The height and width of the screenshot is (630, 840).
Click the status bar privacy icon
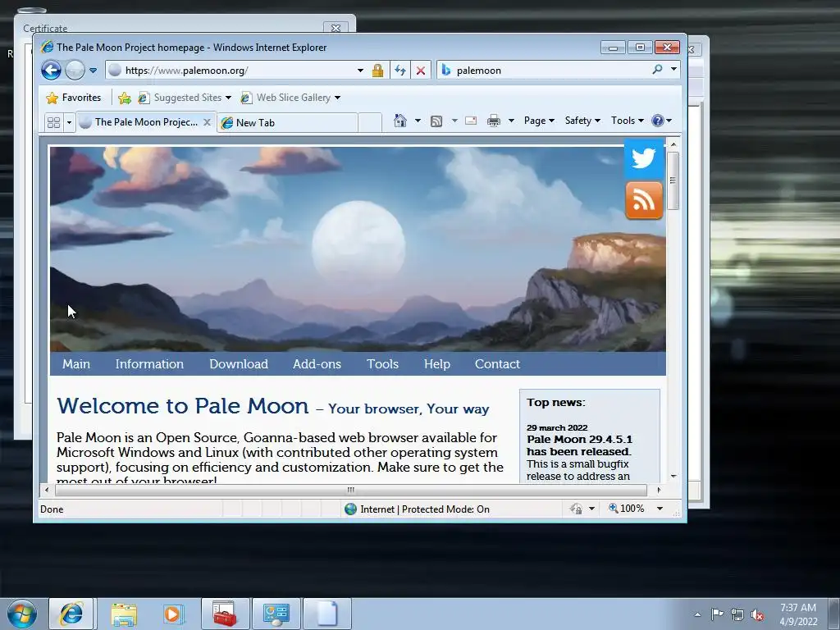point(576,509)
